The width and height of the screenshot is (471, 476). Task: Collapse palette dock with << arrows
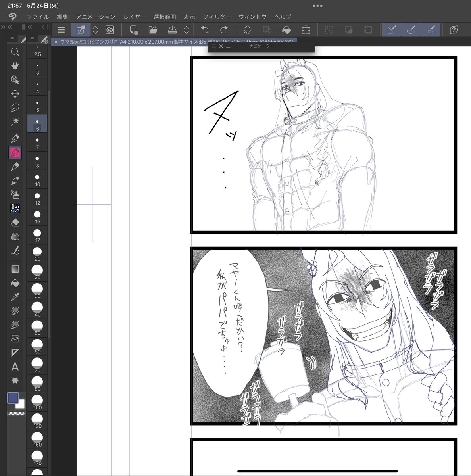[x=10, y=27]
